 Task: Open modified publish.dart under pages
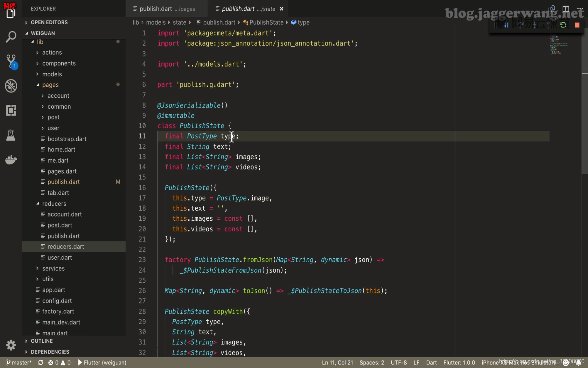[73, 182]
